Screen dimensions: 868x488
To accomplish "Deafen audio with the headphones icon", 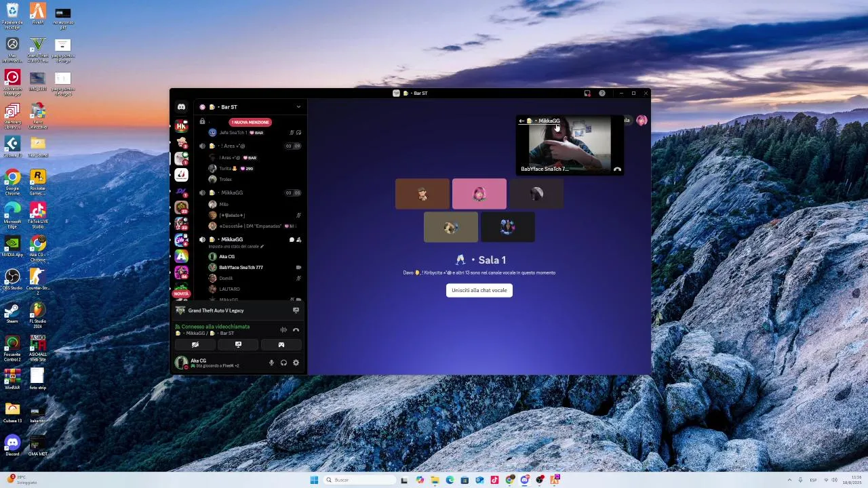I will (x=283, y=363).
